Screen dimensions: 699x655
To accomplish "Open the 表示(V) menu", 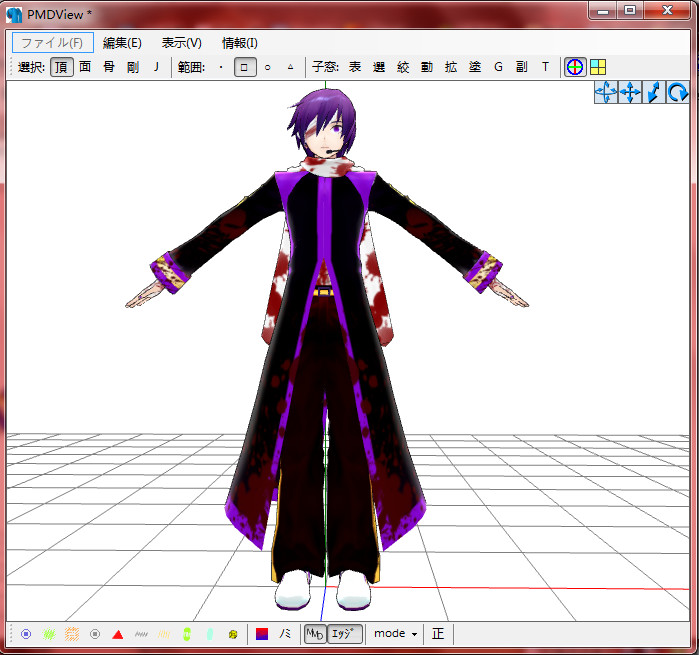I will click(182, 43).
